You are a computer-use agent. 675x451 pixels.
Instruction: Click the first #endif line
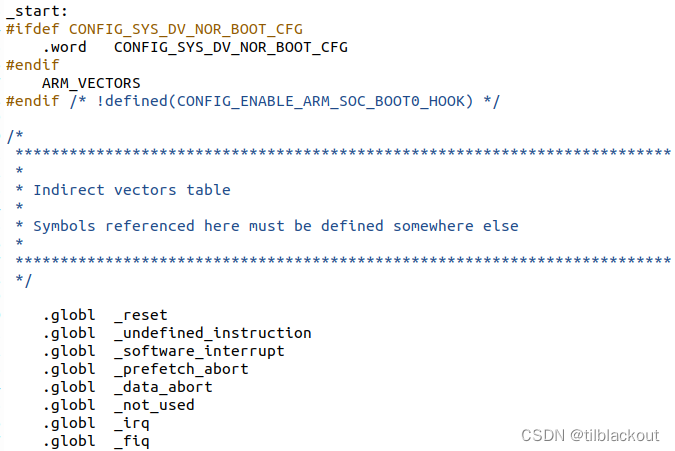[x=33, y=65]
